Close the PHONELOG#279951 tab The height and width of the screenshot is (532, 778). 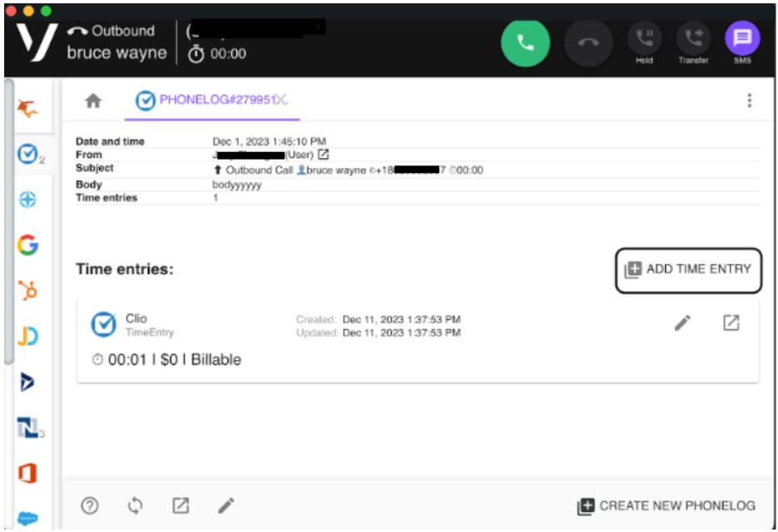coord(282,100)
